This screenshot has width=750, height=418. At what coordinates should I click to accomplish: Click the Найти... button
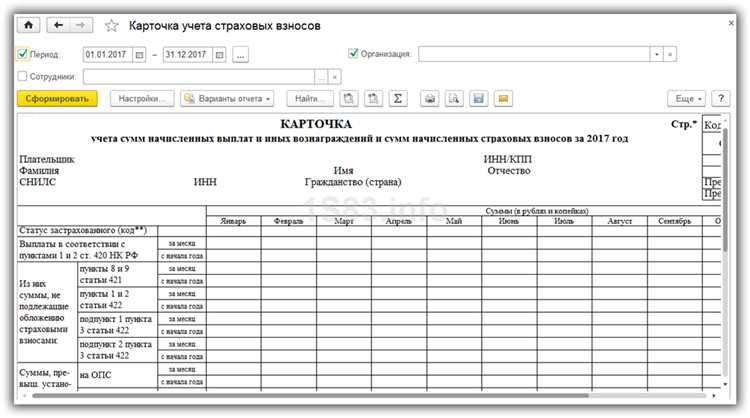pos(310,99)
